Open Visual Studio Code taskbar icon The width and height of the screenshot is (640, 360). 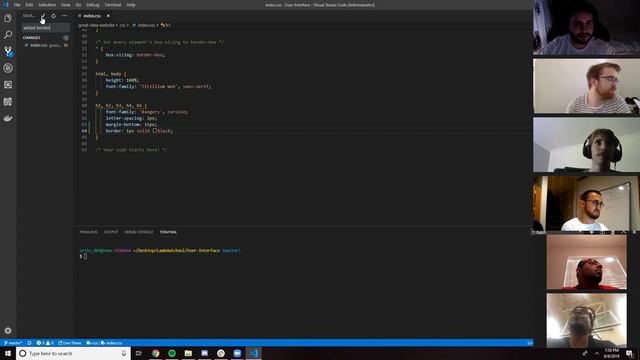253,353
